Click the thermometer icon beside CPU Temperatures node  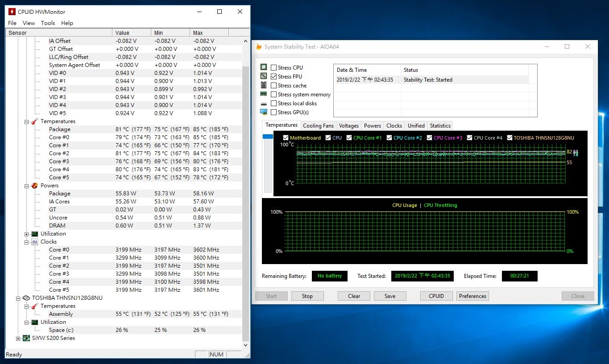34,121
